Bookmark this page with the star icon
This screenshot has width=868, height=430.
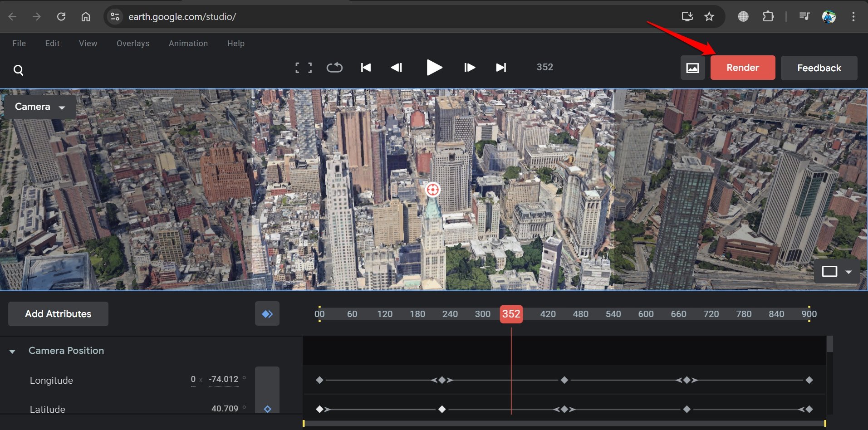click(x=709, y=17)
